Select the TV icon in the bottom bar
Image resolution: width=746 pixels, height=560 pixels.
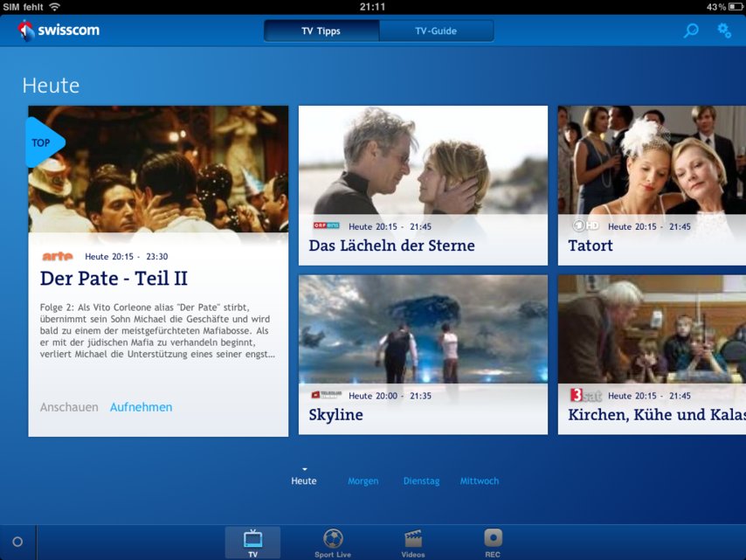(x=252, y=540)
